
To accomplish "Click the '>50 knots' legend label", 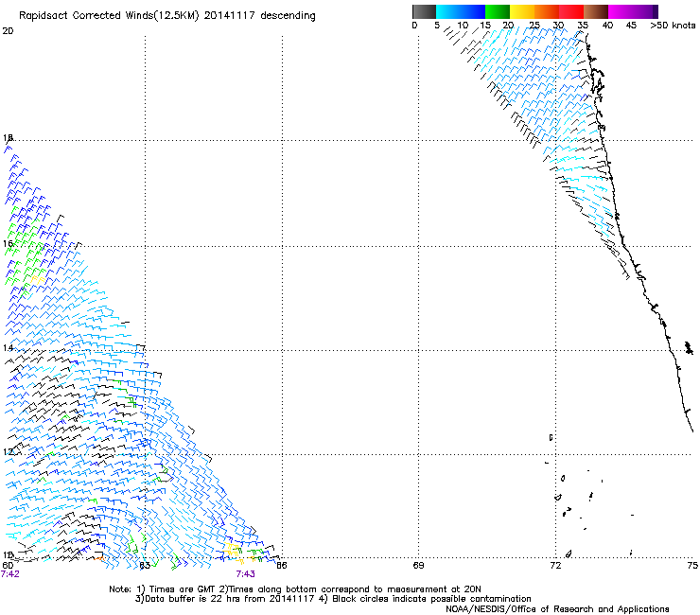I will coord(673,26).
